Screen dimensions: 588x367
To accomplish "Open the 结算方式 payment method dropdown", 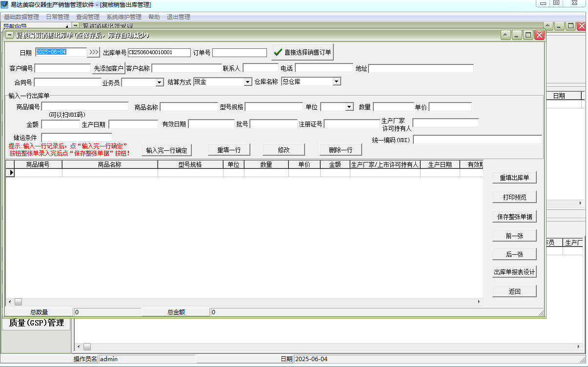I will click(248, 82).
